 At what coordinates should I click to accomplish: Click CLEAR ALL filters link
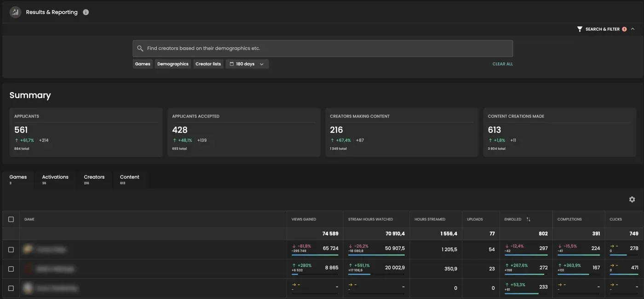(x=502, y=64)
